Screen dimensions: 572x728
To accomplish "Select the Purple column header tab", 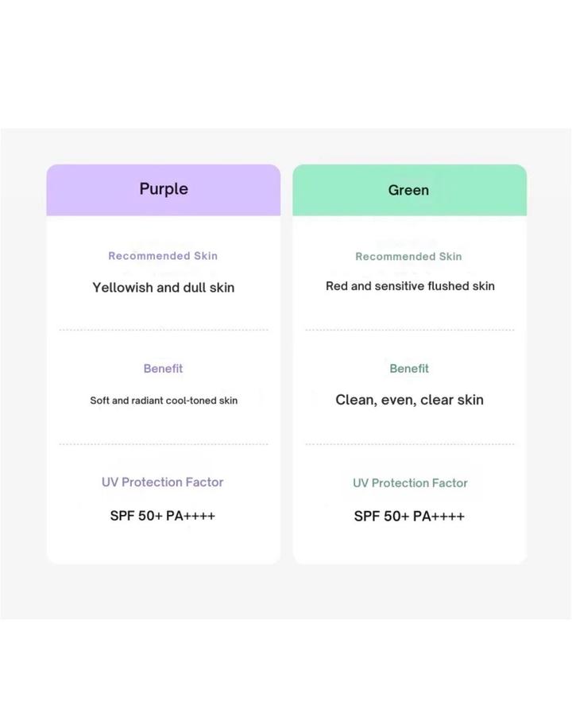I will point(164,189).
